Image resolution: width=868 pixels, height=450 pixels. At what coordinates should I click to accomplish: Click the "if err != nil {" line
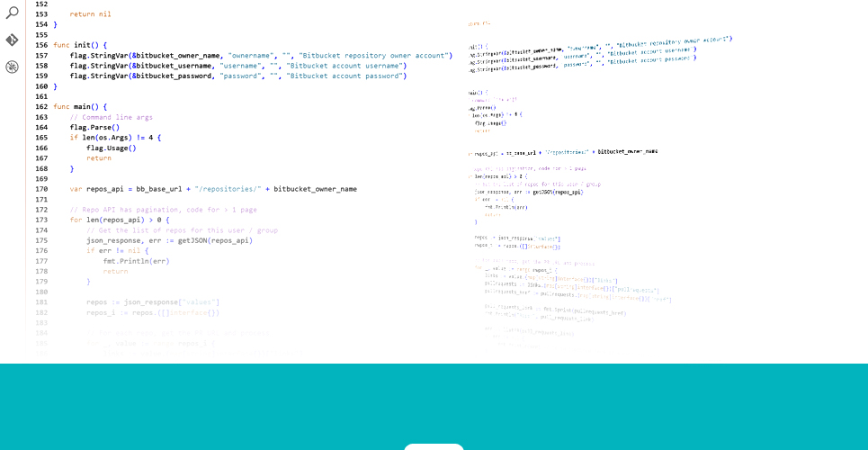(x=117, y=250)
